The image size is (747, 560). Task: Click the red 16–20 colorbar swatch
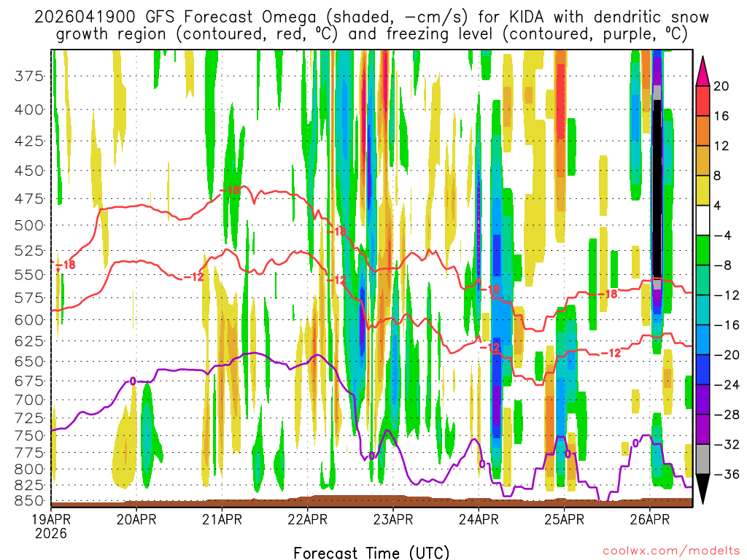pos(703,101)
